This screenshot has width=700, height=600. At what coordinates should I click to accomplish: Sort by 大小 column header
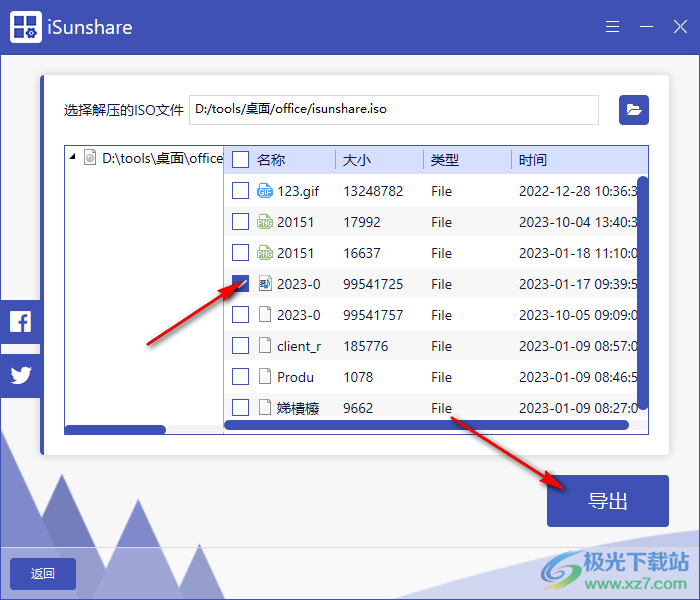click(x=357, y=160)
